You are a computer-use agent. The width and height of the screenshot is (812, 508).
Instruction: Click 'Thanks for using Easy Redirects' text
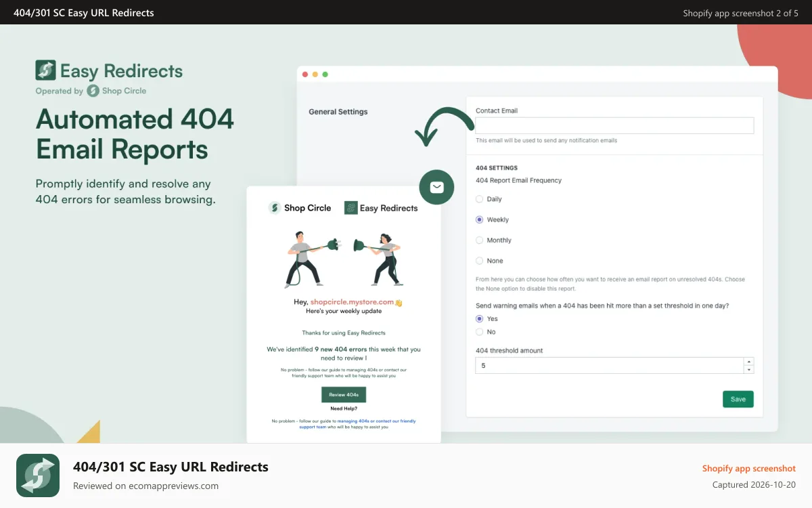344,333
